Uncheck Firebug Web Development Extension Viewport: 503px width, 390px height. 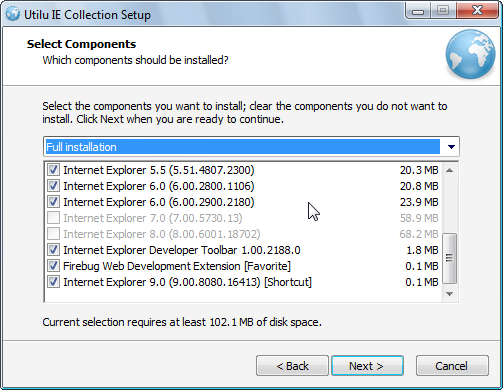(53, 266)
